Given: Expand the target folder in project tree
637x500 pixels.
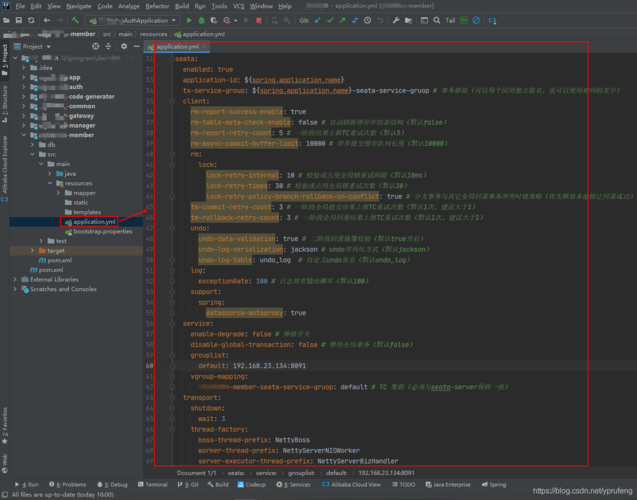Looking at the screenshot, I should tap(33, 250).
